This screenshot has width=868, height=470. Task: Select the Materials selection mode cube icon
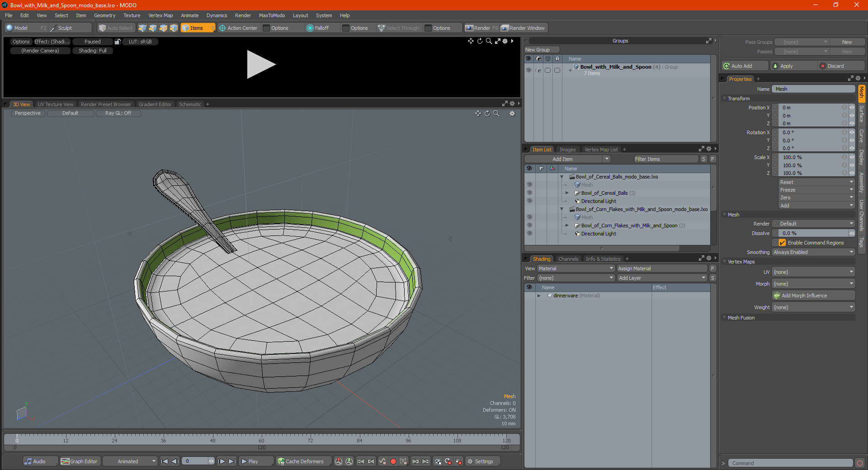[174, 28]
